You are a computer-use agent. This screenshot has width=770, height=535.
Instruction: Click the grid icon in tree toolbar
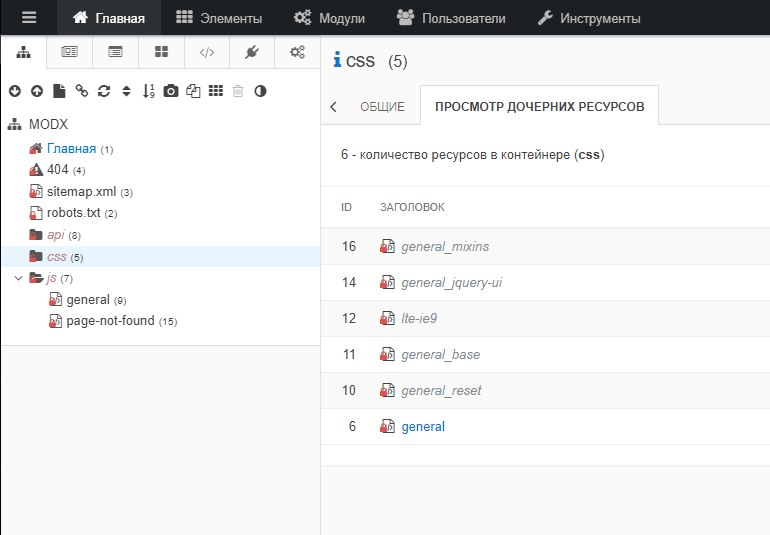[x=216, y=91]
